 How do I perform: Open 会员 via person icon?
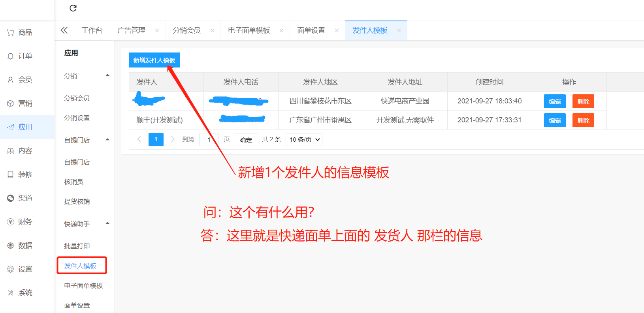pos(11,80)
